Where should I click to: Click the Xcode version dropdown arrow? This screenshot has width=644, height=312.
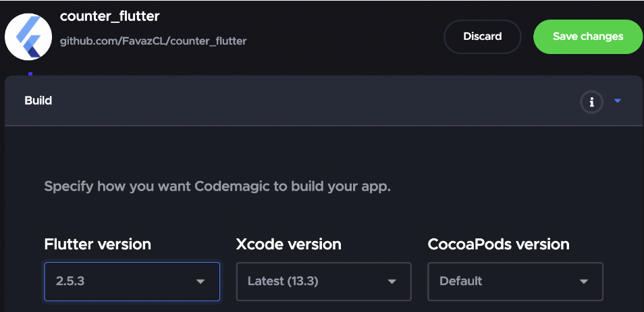392,282
